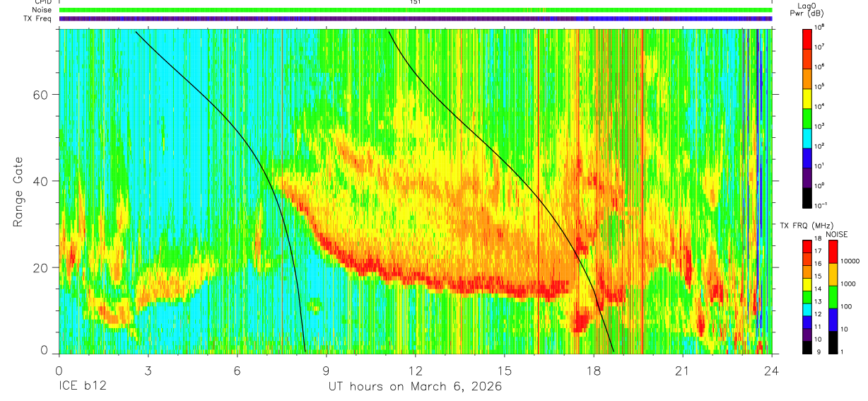Click the cyan segment of Lag0 Pwr colorbar

pyautogui.click(x=807, y=137)
